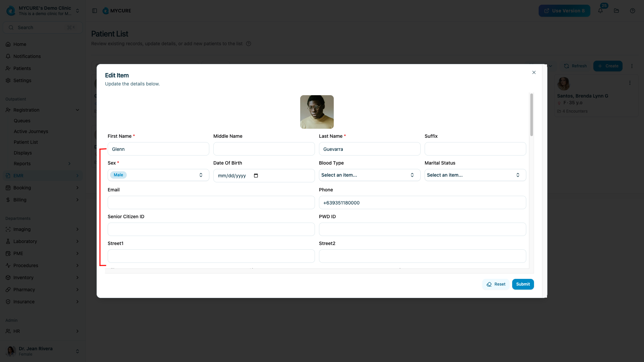644x362 pixels.
Task: Toggle the sidebar panel icon
Action: [95, 11]
